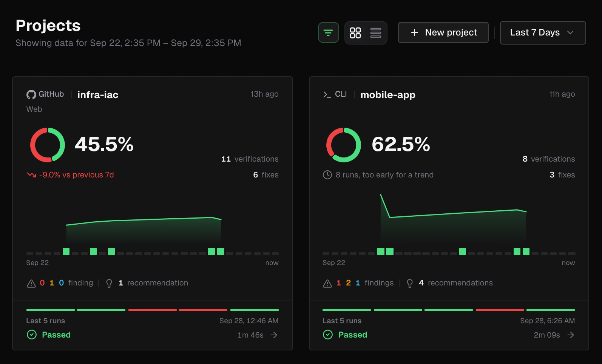The height and width of the screenshot is (364, 602).
Task: Click infra-iac recommendation lightbulb icon
Action: click(109, 283)
